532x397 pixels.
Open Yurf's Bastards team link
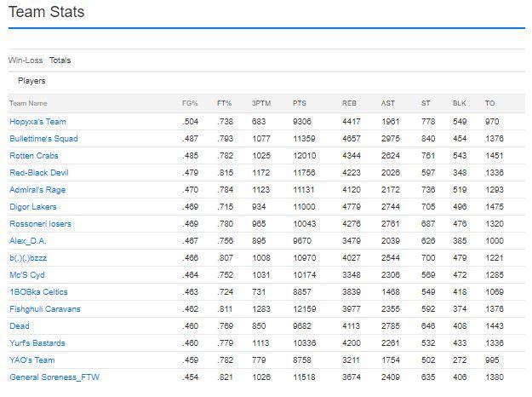tap(37, 343)
